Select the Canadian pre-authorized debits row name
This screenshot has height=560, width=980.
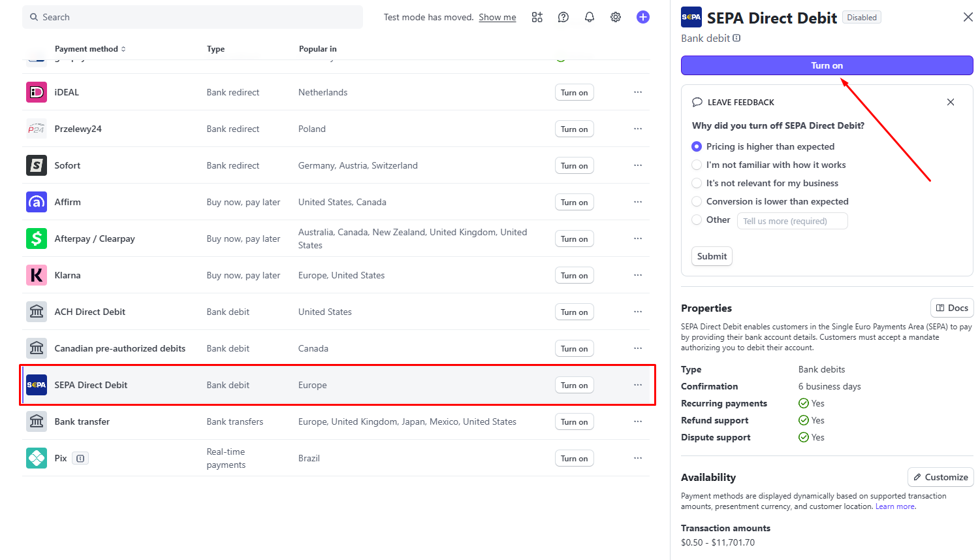120,348
